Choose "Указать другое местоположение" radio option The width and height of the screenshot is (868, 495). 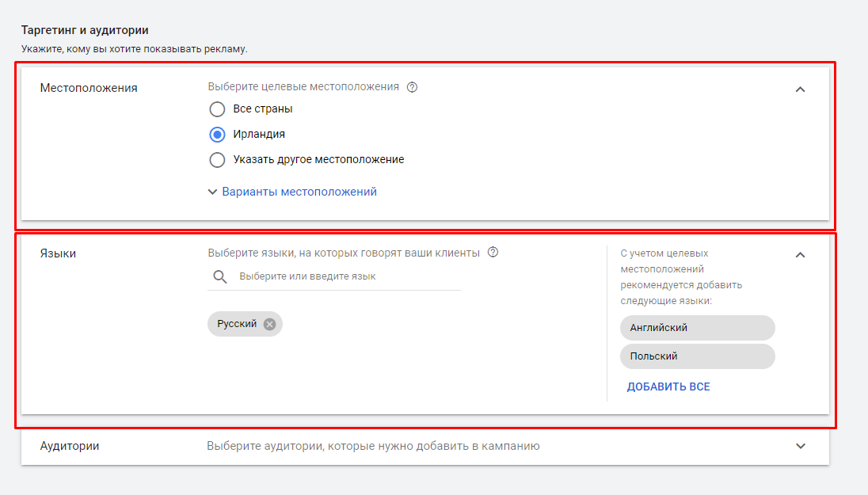[217, 160]
